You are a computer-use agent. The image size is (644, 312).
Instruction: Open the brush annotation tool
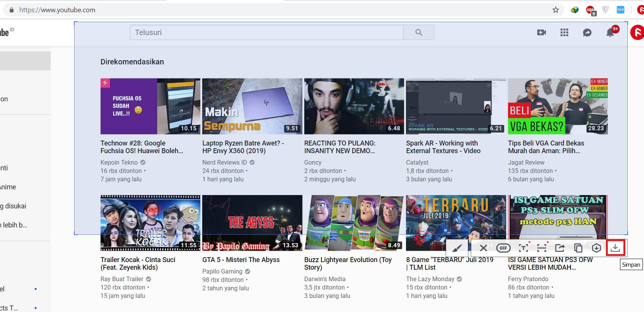click(457, 248)
